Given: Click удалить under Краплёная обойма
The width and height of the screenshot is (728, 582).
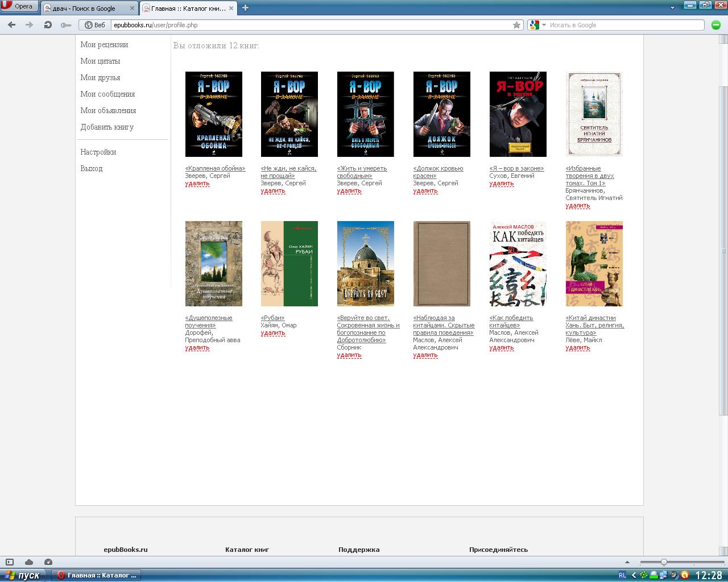Looking at the screenshot, I should 197,184.
